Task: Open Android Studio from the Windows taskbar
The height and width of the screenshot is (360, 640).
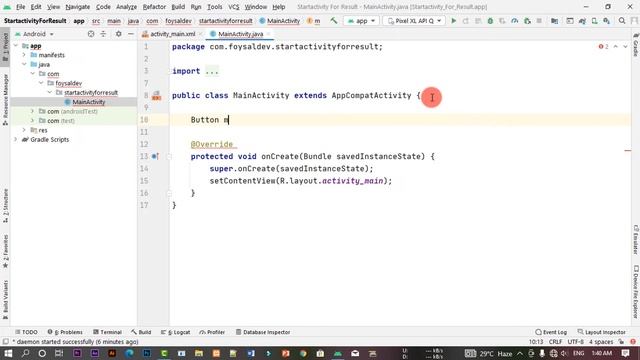Action: pos(338,353)
